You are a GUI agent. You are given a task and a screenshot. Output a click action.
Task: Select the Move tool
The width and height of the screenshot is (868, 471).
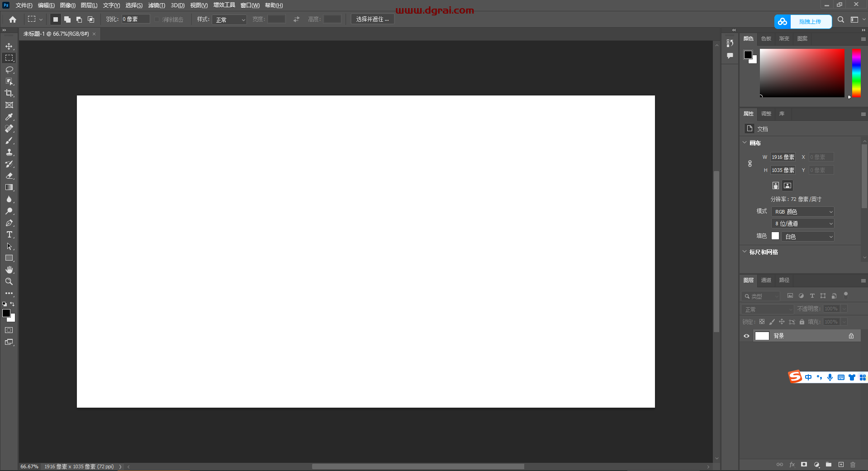click(x=9, y=46)
